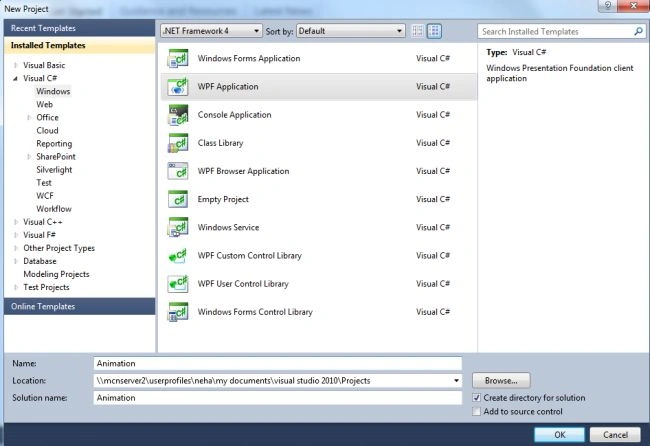This screenshot has width=650, height=446.
Task: Select the Windows Service template name
Action: pos(228,228)
